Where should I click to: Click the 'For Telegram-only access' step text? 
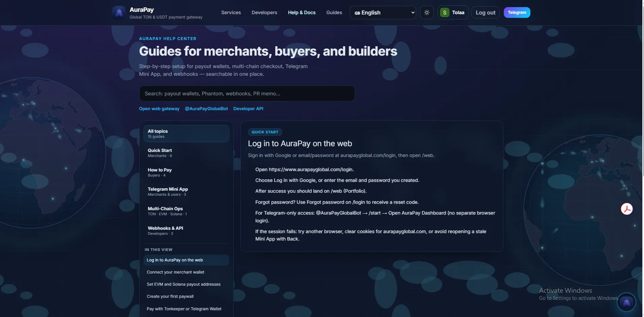pos(375,217)
